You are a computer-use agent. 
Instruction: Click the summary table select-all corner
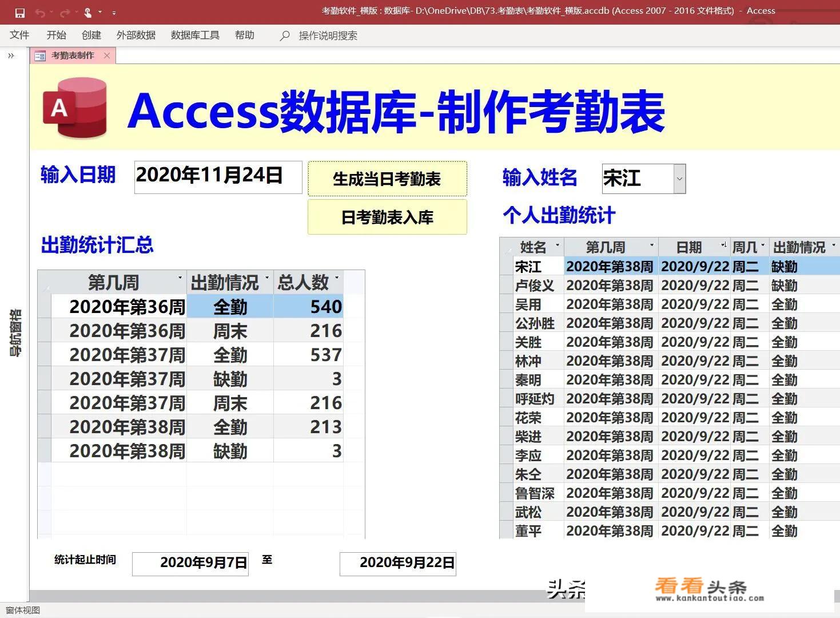(45, 283)
